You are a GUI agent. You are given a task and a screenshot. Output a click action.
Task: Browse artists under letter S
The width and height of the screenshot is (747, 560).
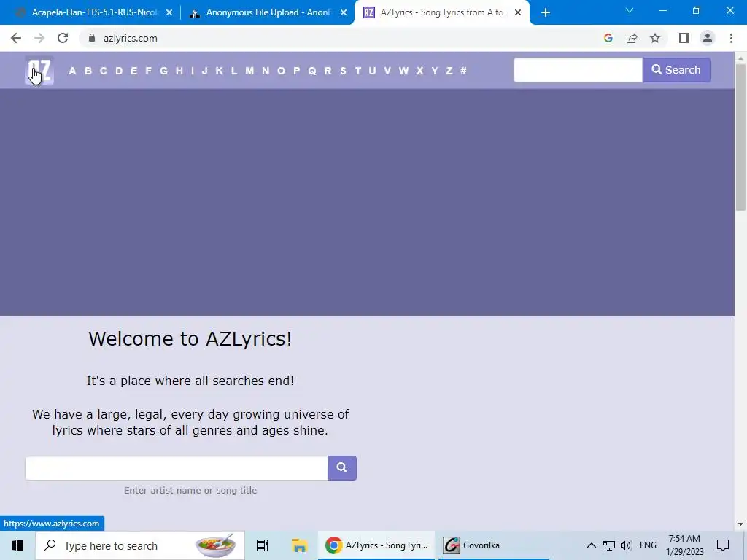coord(343,71)
